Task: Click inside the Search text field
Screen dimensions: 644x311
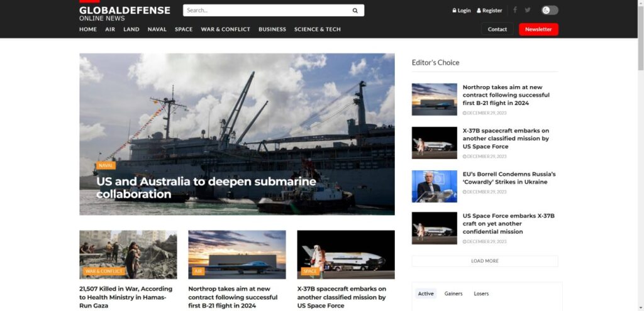Action: coord(264,11)
